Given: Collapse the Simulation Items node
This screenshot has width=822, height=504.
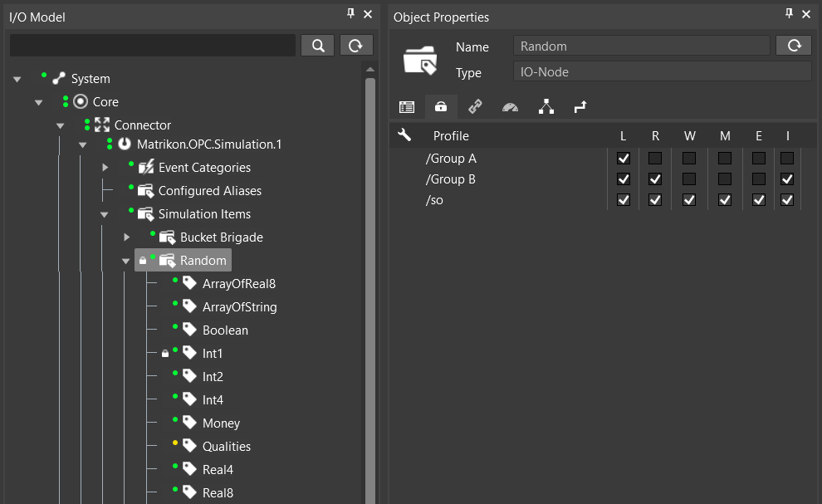Looking at the screenshot, I should [x=105, y=215].
